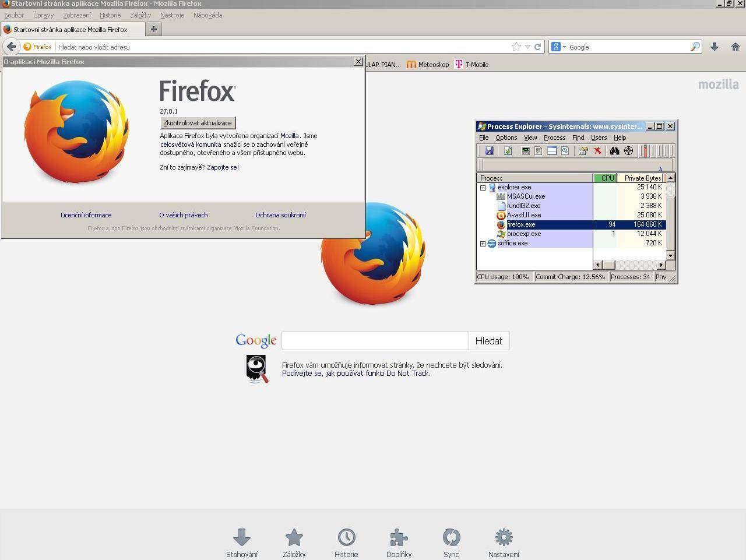
Task: Click Zkontrolovat aktualizace button
Action: coord(198,123)
